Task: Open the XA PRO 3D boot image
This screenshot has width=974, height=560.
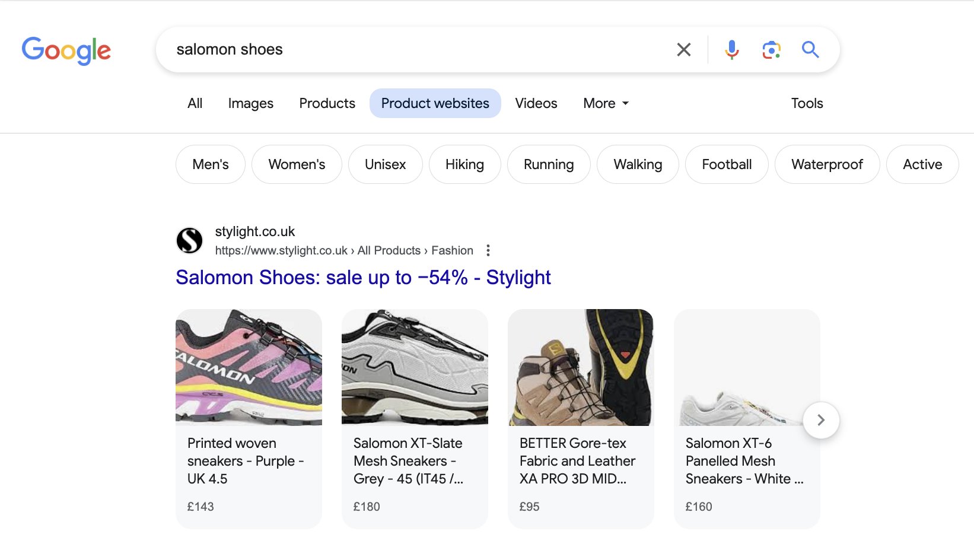Action: click(x=581, y=367)
